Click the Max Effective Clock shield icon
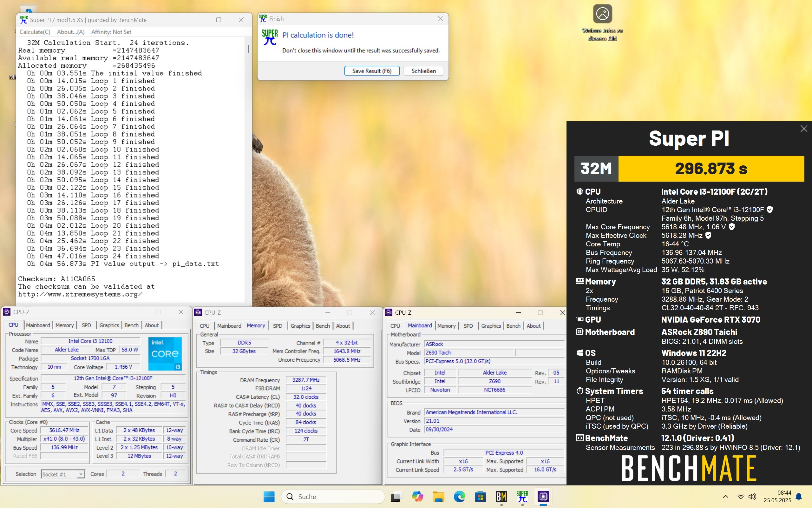This screenshot has width=812, height=508. (x=708, y=236)
